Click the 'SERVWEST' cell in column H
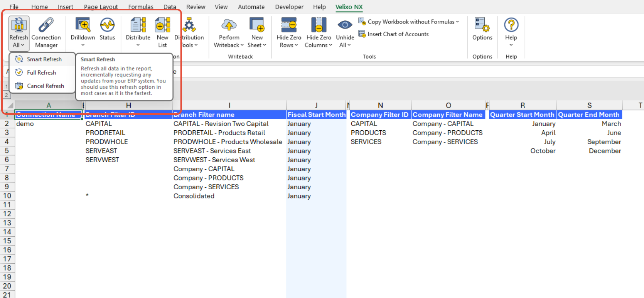The width and height of the screenshot is (644, 298). tap(128, 160)
